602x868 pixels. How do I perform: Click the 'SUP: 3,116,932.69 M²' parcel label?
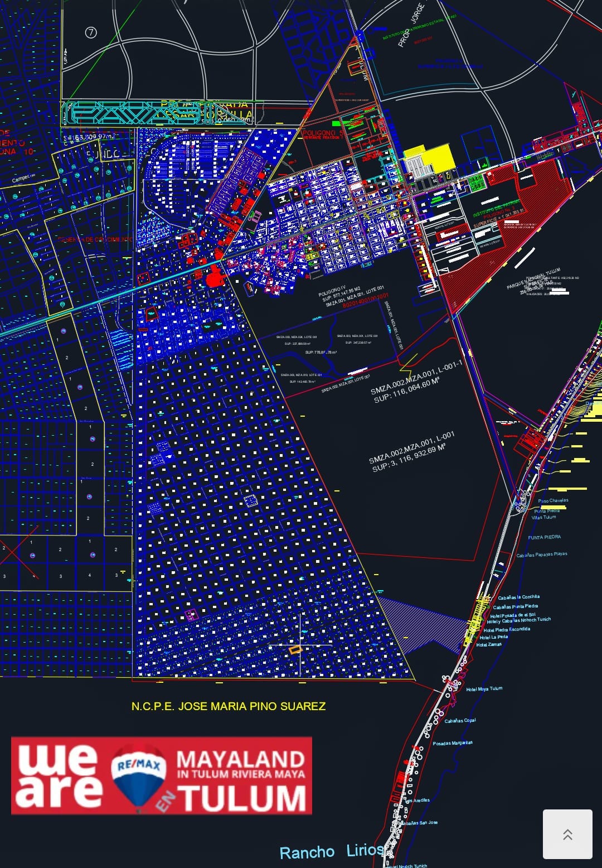pos(409,459)
